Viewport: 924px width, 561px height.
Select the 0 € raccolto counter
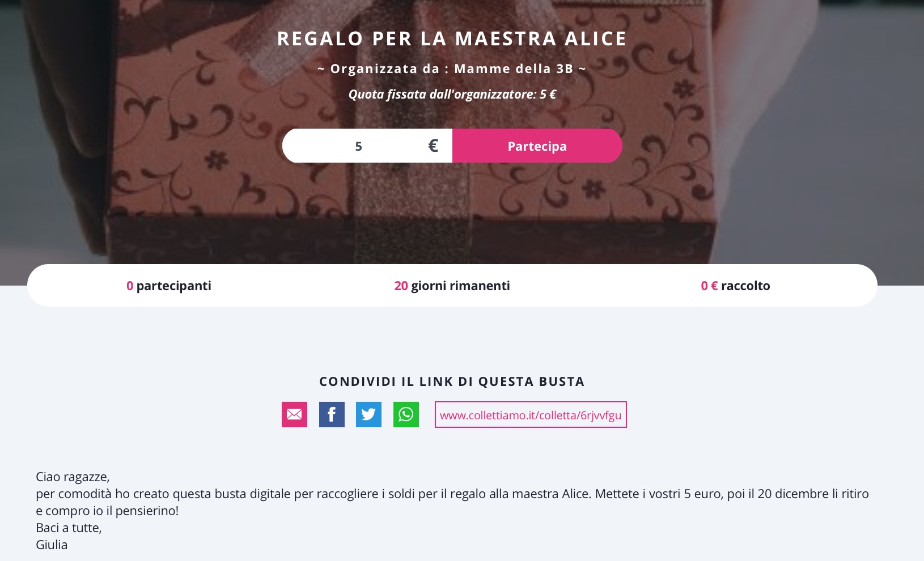736,286
